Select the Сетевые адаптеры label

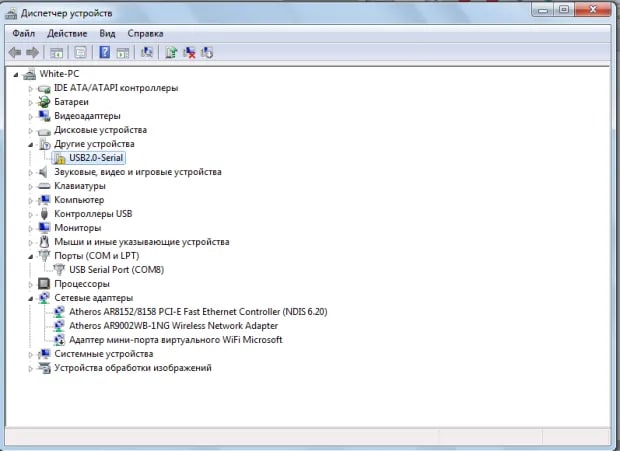[93, 298]
